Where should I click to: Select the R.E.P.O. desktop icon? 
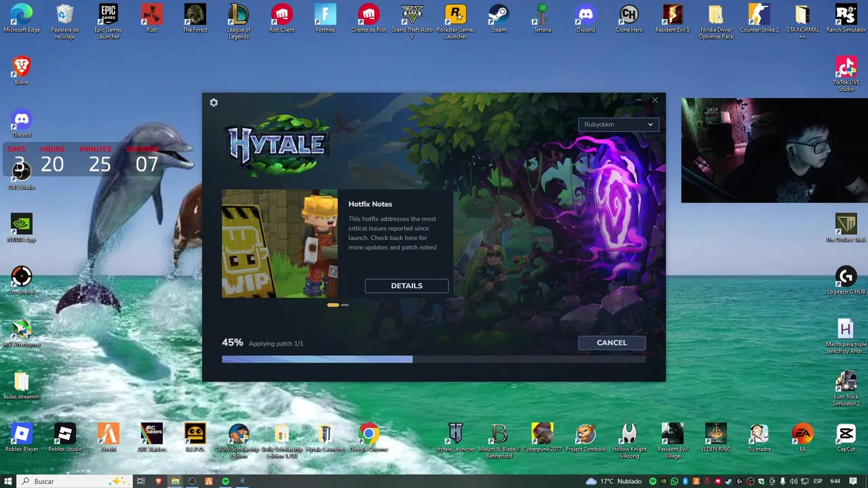(195, 437)
